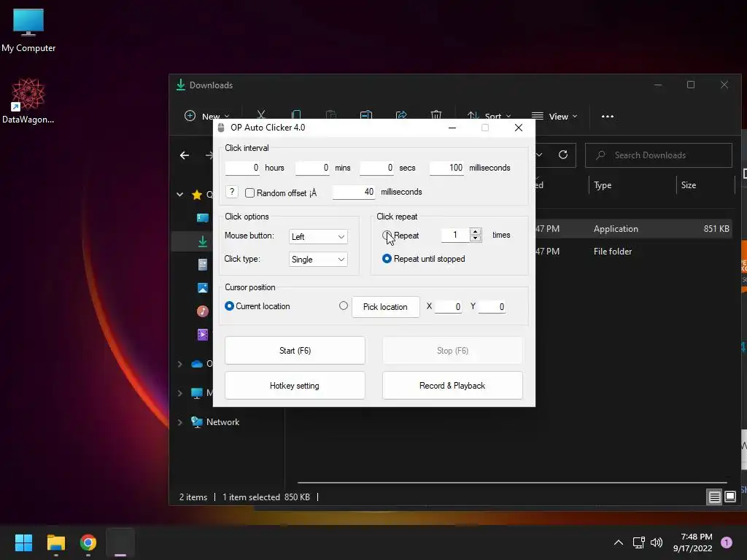747x560 pixels.
Task: Minimize the OP Auto Clicker window
Action: tap(452, 128)
